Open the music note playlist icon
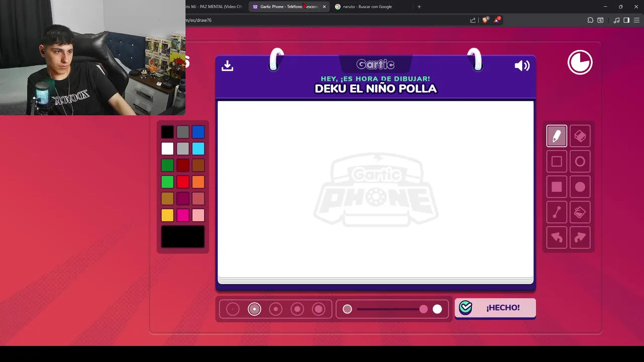The image size is (644, 362). (616, 20)
